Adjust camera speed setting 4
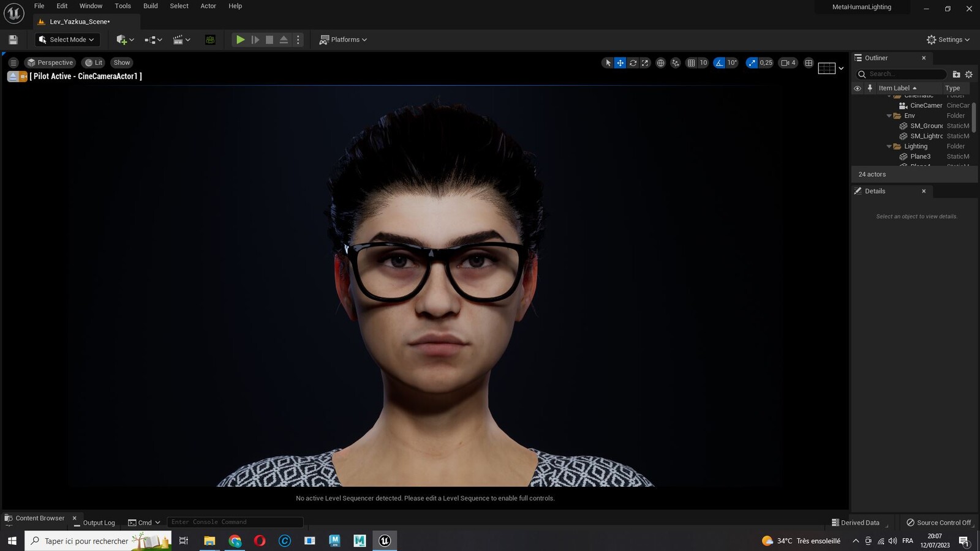The image size is (980, 551). point(788,62)
